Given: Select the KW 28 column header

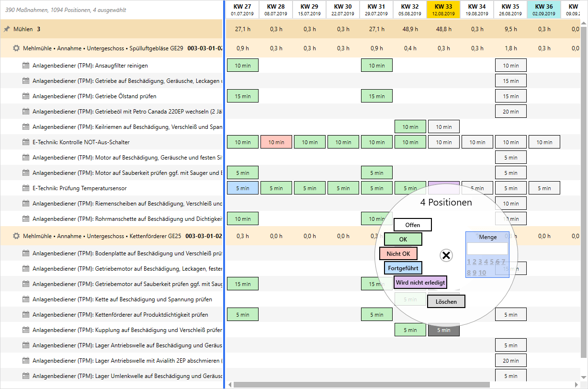Looking at the screenshot, I should click(276, 10).
